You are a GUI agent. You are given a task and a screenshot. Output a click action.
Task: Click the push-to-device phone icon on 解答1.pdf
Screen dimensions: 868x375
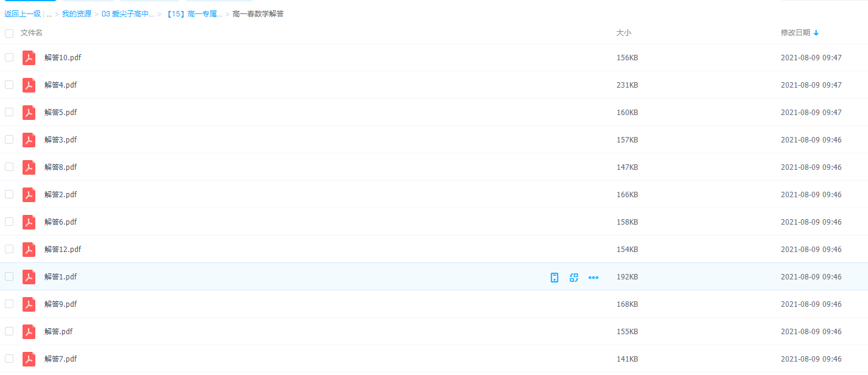pos(554,278)
